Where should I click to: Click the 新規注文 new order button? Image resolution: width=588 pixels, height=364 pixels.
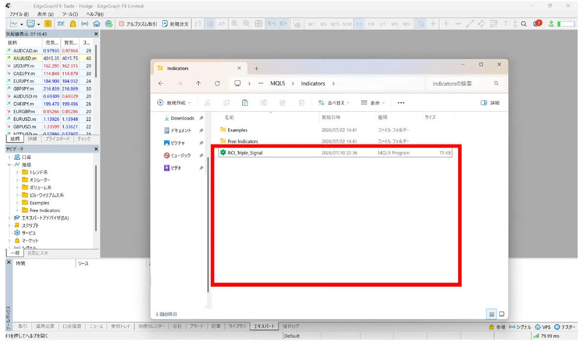point(175,24)
